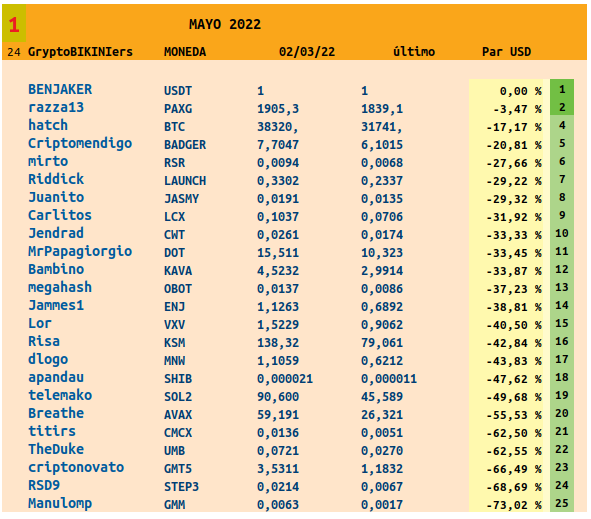This screenshot has width=591, height=519.
Task: Select the criptonovato name entry
Action: 76,467
